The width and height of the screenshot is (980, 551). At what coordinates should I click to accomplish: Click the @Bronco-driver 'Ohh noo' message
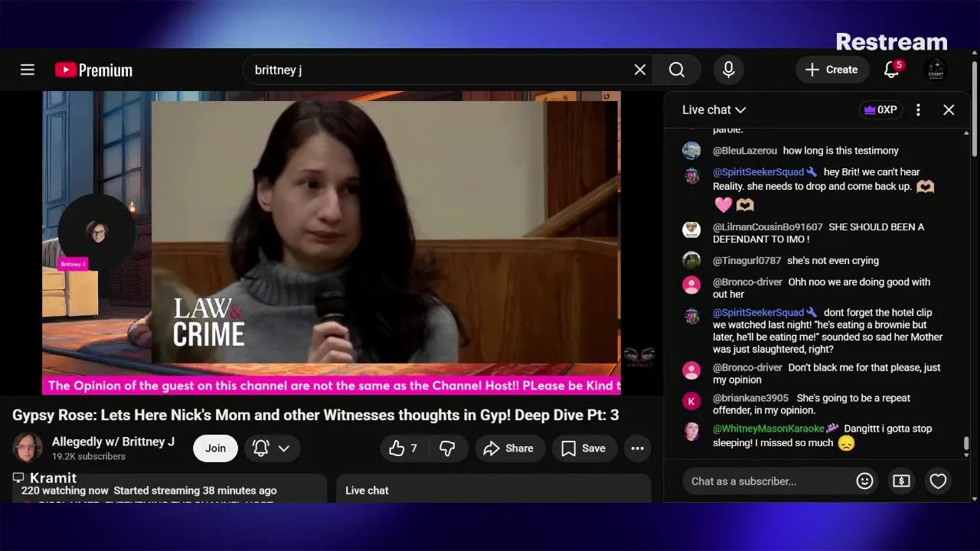coord(822,288)
